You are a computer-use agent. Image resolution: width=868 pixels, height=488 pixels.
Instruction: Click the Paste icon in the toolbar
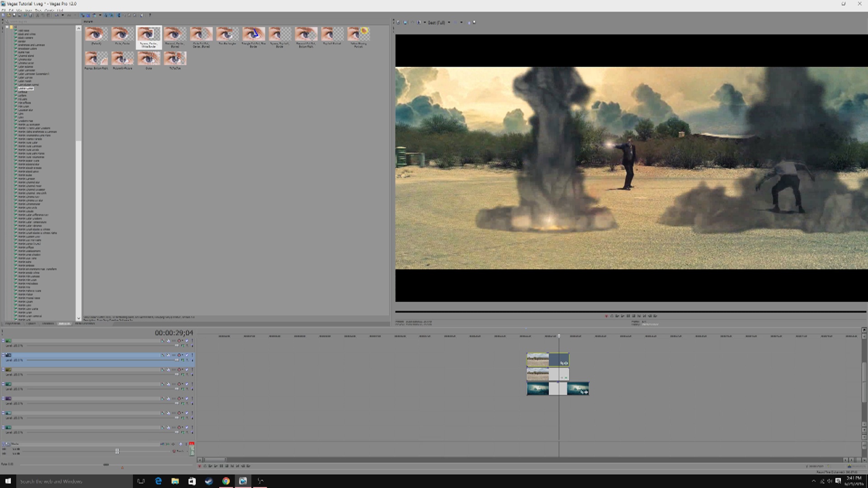point(48,15)
